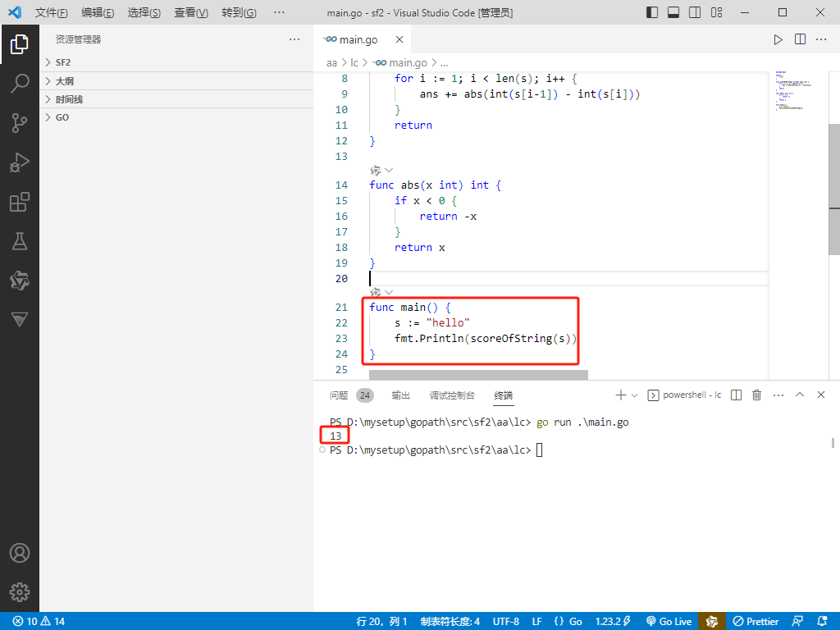Screen dimensions: 840x630
Task: Open the AI codelens dropdown above abs function
Action: (x=389, y=171)
